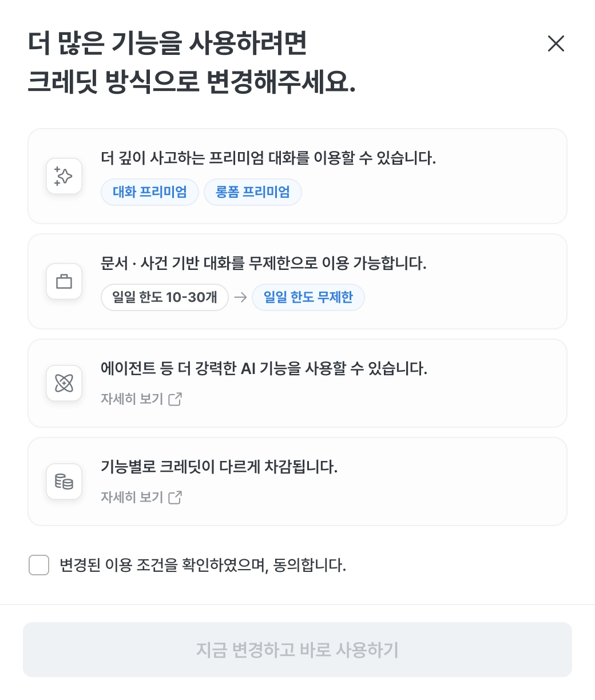The width and height of the screenshot is (595, 700).
Task: Click the 기능별로 크레딧이 다르게 차감됩니다 text
Action: (x=219, y=467)
